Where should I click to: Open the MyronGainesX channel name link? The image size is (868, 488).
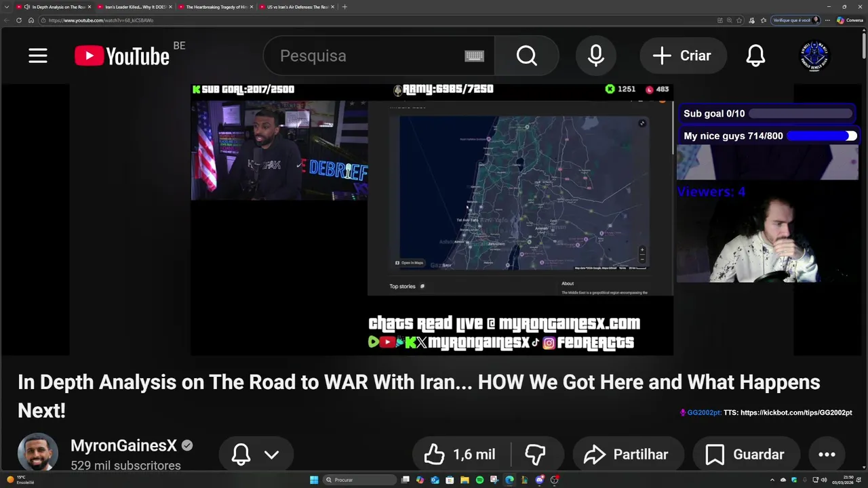tap(123, 445)
